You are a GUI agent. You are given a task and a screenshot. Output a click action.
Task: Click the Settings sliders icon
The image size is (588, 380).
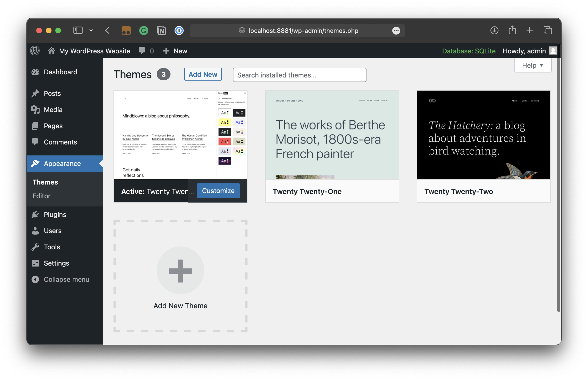click(35, 263)
